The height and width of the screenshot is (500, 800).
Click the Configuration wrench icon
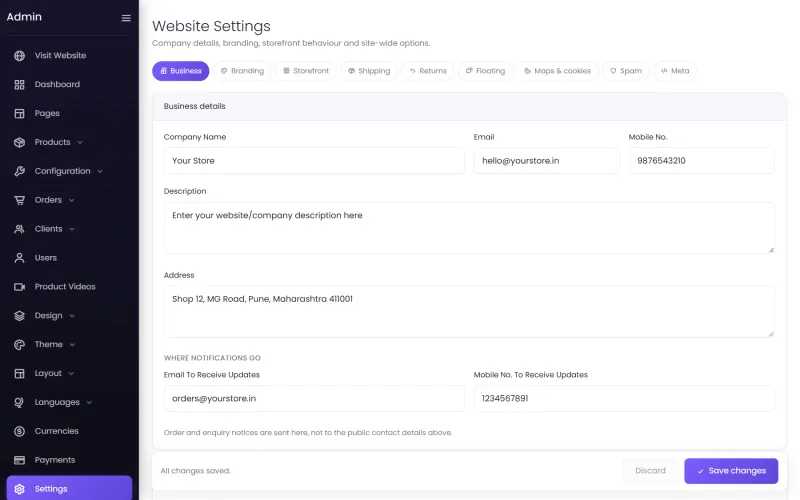pos(19,171)
